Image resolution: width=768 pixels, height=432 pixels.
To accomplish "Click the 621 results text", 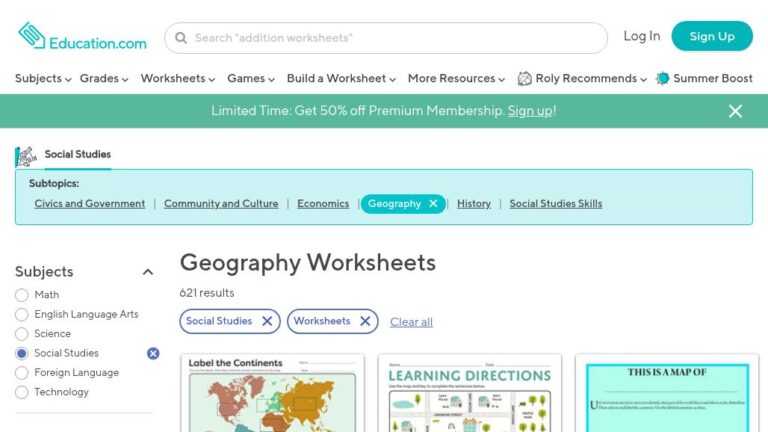I will tap(207, 293).
